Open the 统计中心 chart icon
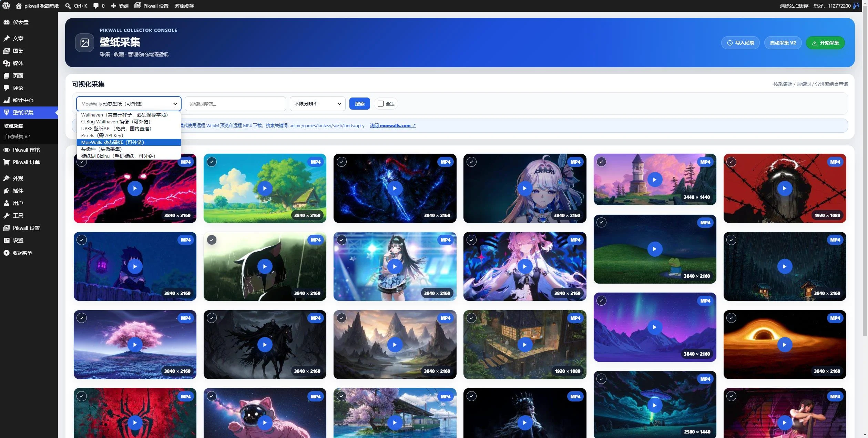The image size is (868, 438). [x=7, y=100]
